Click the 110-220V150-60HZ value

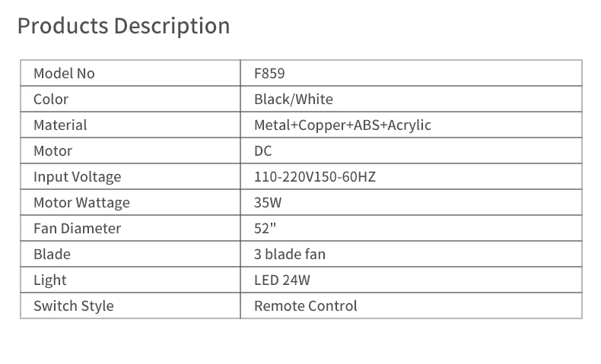[x=315, y=177]
